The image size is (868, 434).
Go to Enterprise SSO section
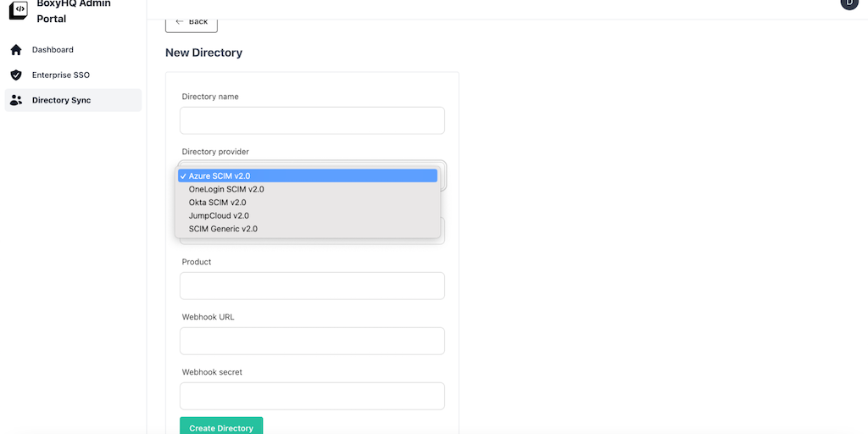click(x=61, y=75)
